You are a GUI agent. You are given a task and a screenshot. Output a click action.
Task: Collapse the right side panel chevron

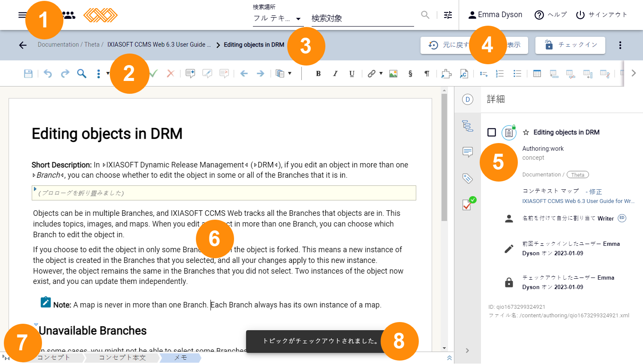coord(468,350)
